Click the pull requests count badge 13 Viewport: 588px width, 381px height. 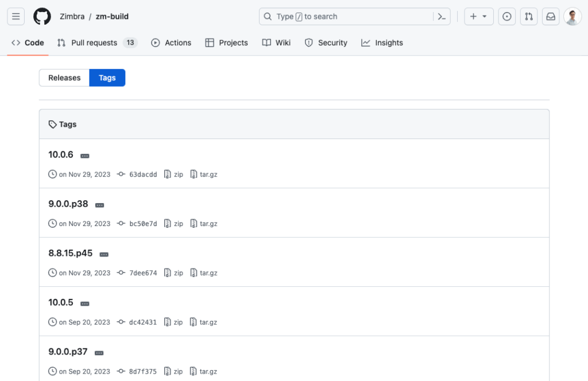(x=130, y=42)
